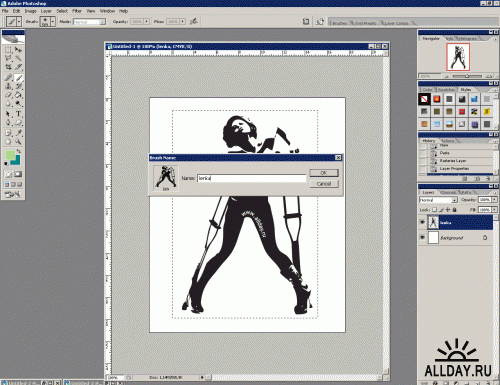The height and width of the screenshot is (385, 500).
Task: Select the Clone Stamp tool
Action: tap(8, 86)
